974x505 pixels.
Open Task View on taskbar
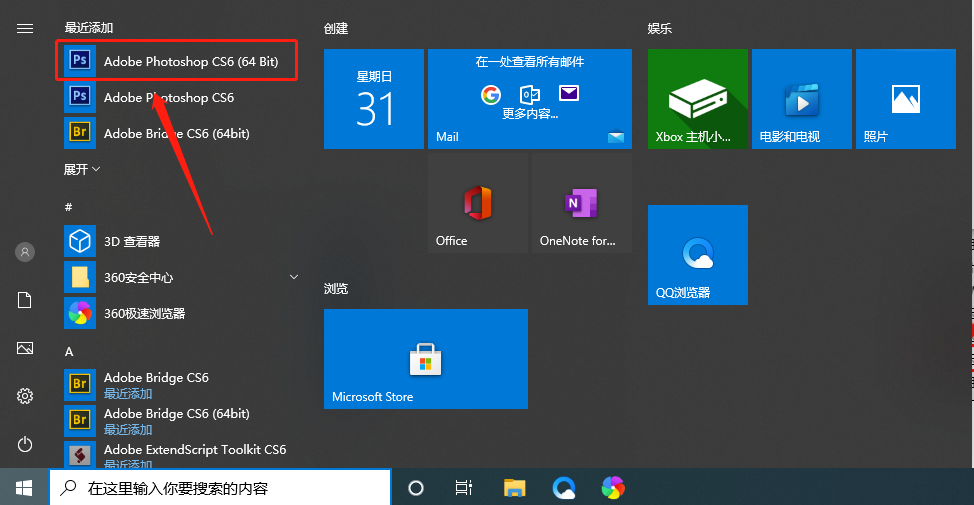(464, 488)
